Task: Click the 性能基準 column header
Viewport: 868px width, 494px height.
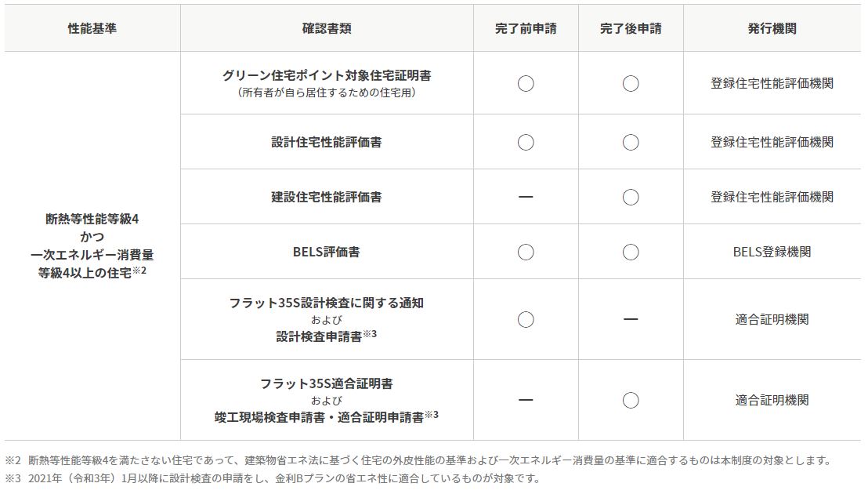Action: pyautogui.click(x=92, y=28)
